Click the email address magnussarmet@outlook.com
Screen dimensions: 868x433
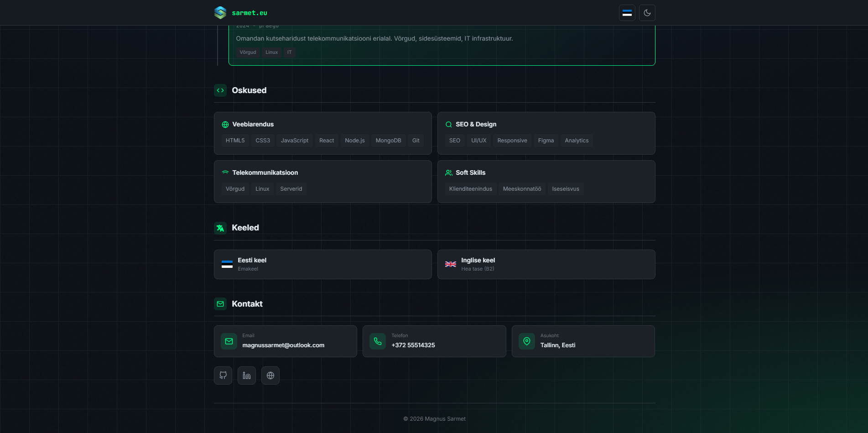(283, 345)
